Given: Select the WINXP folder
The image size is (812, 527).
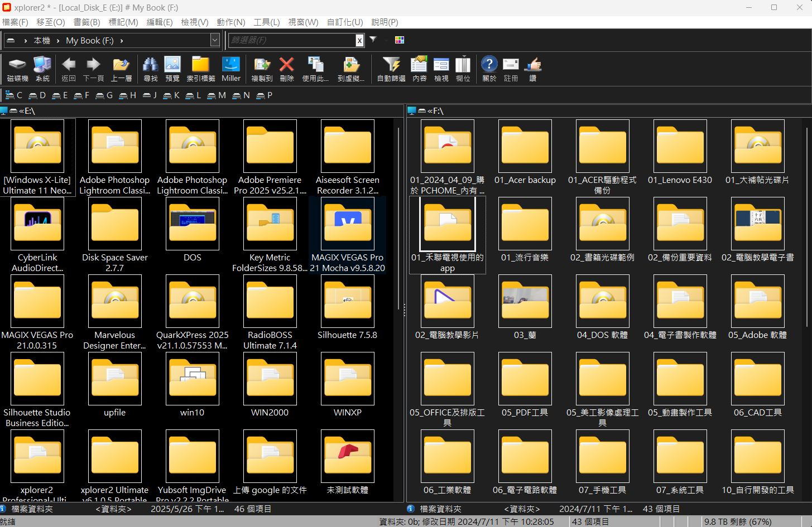Looking at the screenshot, I should click(x=348, y=385).
